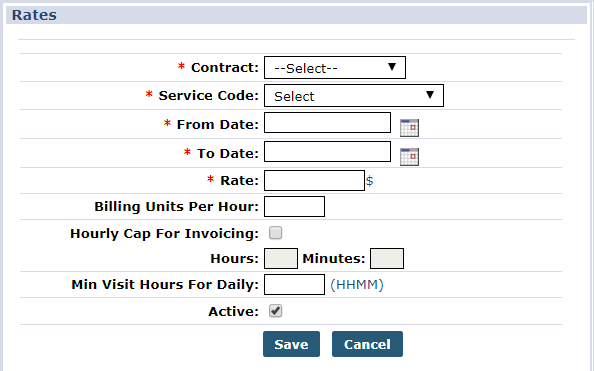Click the Hours label text
The width and height of the screenshot is (594, 371).
coord(234,258)
